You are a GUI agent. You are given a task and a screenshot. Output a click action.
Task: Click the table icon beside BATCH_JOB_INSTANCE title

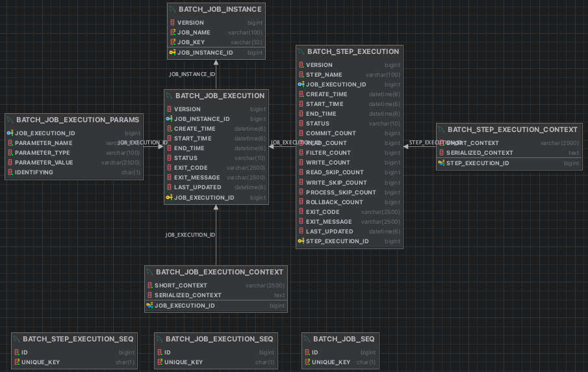pyautogui.click(x=172, y=9)
